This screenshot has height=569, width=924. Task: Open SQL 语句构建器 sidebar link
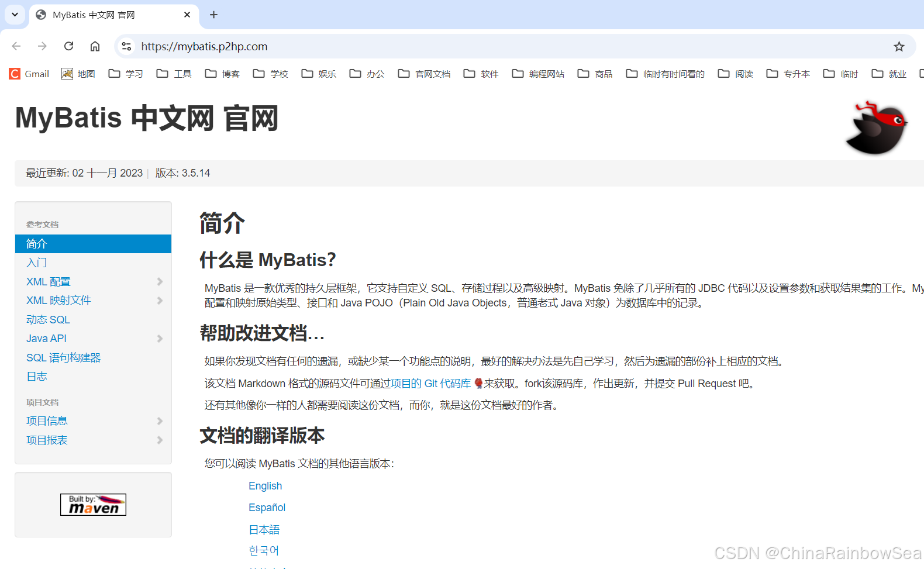click(63, 358)
